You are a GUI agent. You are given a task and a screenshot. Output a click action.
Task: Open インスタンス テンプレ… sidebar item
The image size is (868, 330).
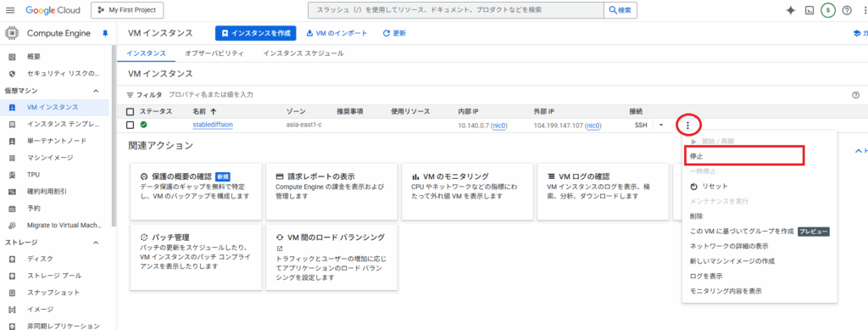pos(63,124)
